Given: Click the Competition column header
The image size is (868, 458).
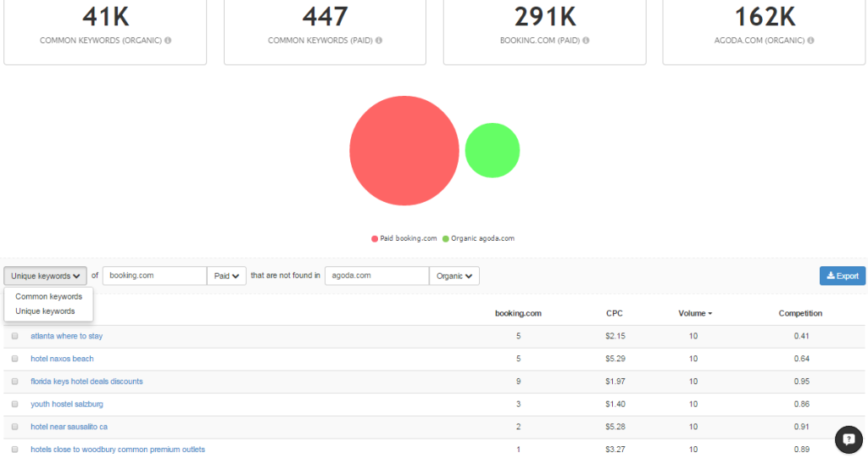Looking at the screenshot, I should (800, 314).
